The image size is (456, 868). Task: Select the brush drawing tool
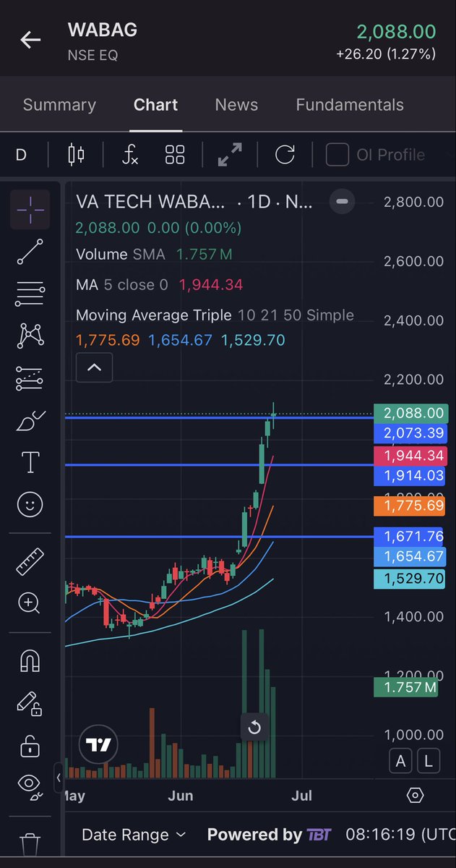pyautogui.click(x=30, y=420)
